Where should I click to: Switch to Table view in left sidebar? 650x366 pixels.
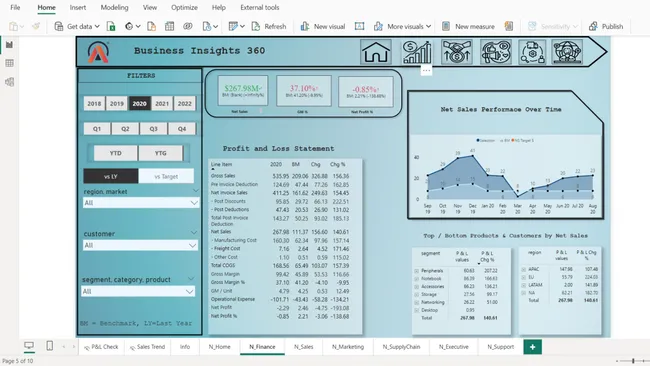[x=9, y=63]
